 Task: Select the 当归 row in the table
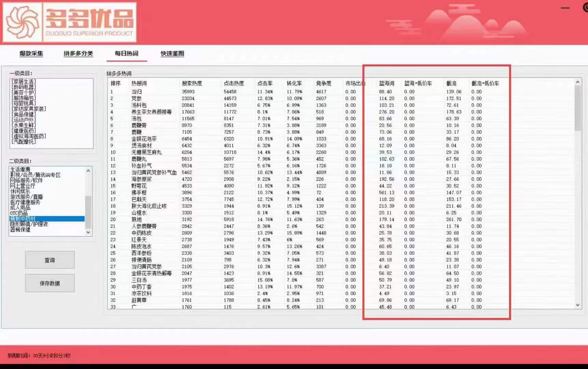pyautogui.click(x=137, y=92)
